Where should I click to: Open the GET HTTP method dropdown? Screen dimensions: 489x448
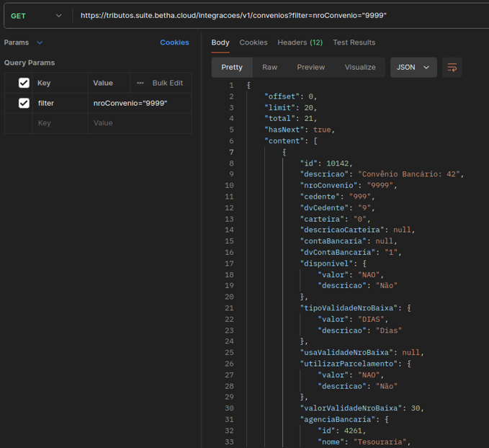(36, 16)
